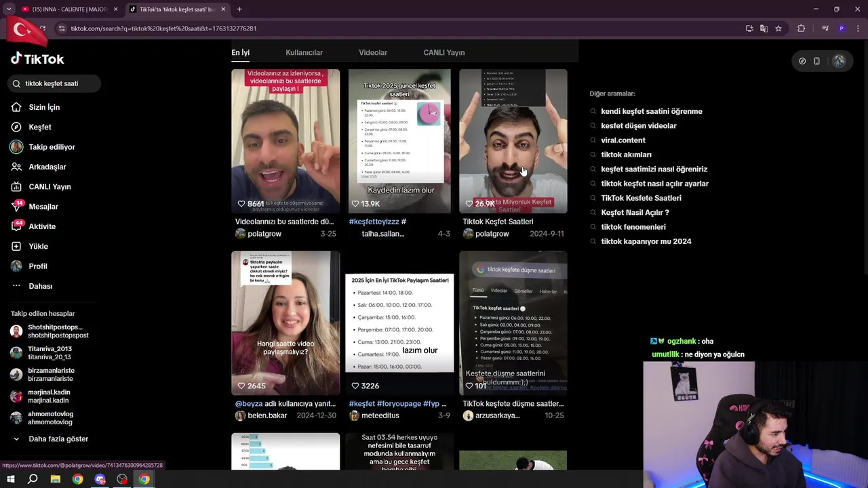Screen dimensions: 868x488
Task: Open followed account birzamanlariste
Action: (42, 374)
